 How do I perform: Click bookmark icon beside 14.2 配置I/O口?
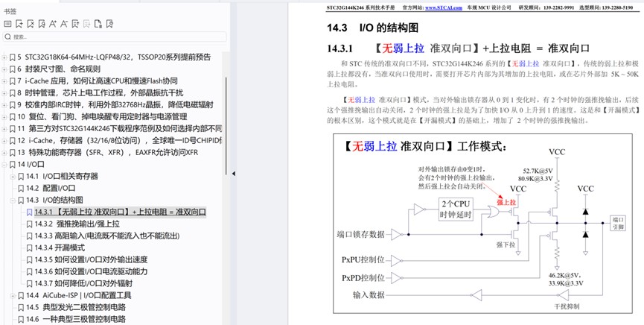(x=21, y=189)
